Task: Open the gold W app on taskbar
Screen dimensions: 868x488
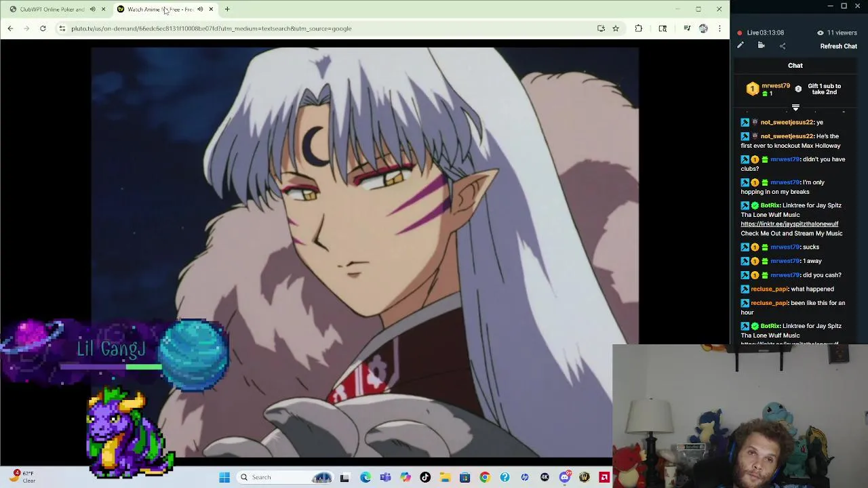Action: click(584, 477)
